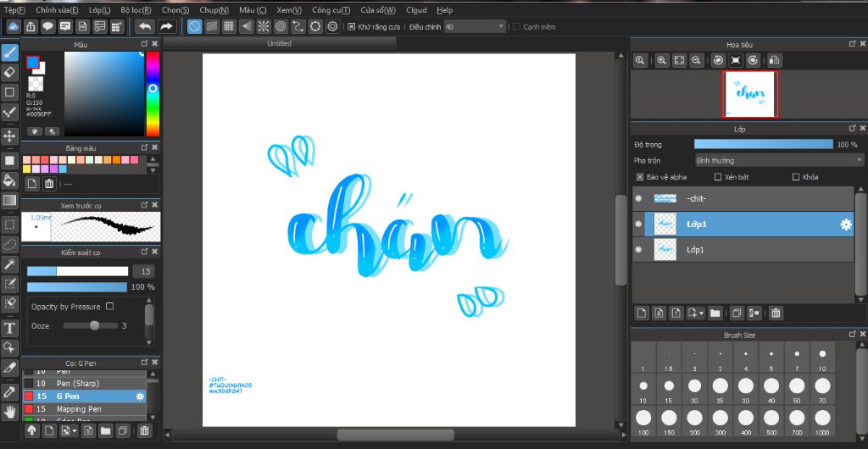Enable Opacity by Pressure checkbox

109,307
